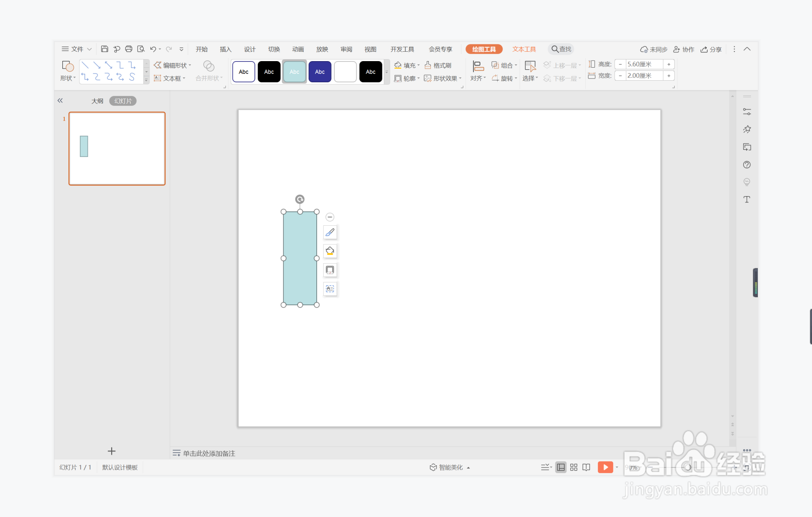This screenshot has width=812, height=517.
Task: Click the Save icon in quick toolbar
Action: [x=104, y=49]
